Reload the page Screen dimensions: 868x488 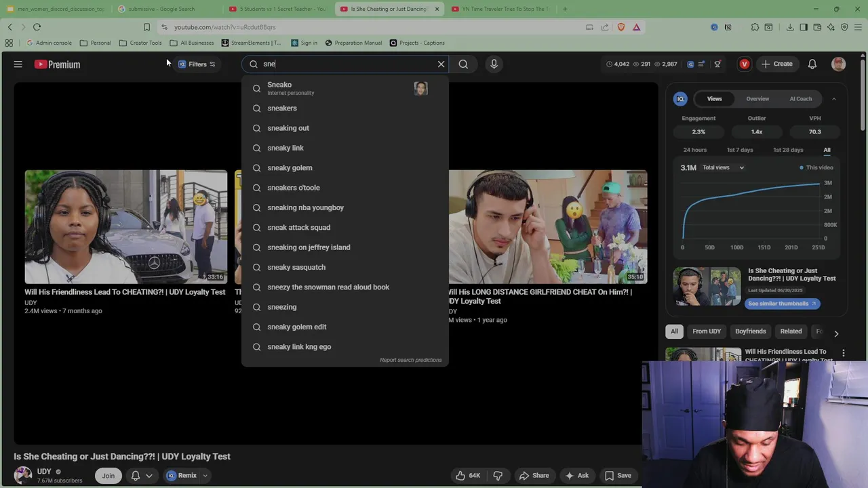37,27
